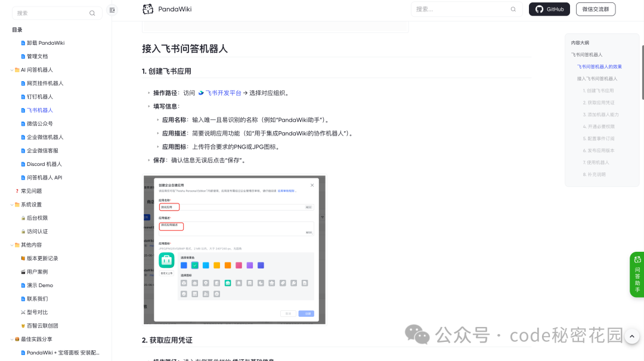Toggle the sidebar collapse icon
Viewport: 644px width, 361px height.
(x=112, y=10)
